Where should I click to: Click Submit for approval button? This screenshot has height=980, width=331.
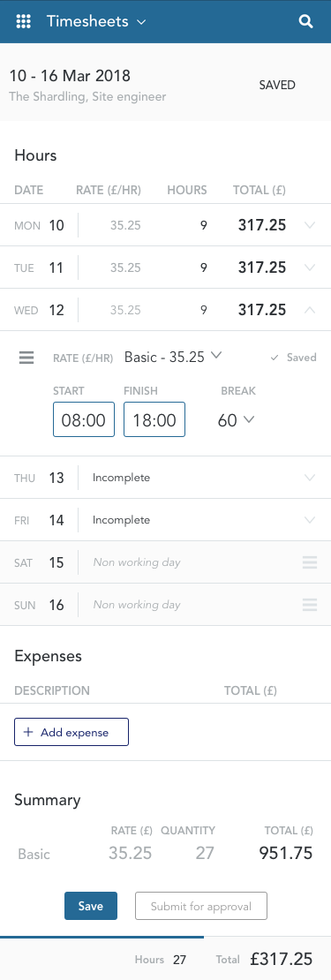click(201, 906)
